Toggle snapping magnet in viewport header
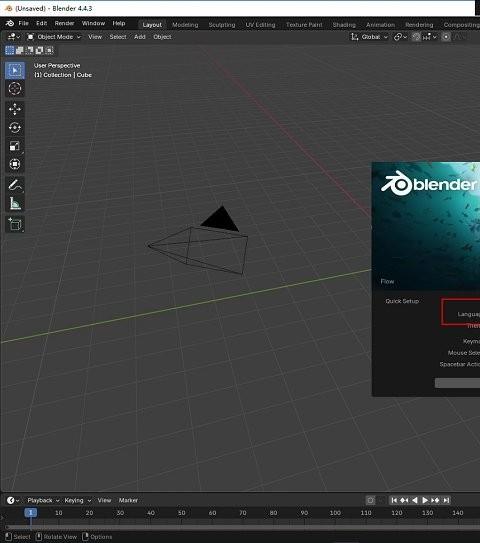480x543 pixels. [x=416, y=37]
